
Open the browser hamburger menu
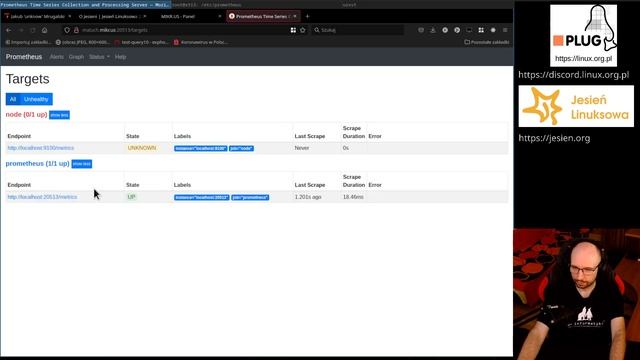click(x=505, y=30)
